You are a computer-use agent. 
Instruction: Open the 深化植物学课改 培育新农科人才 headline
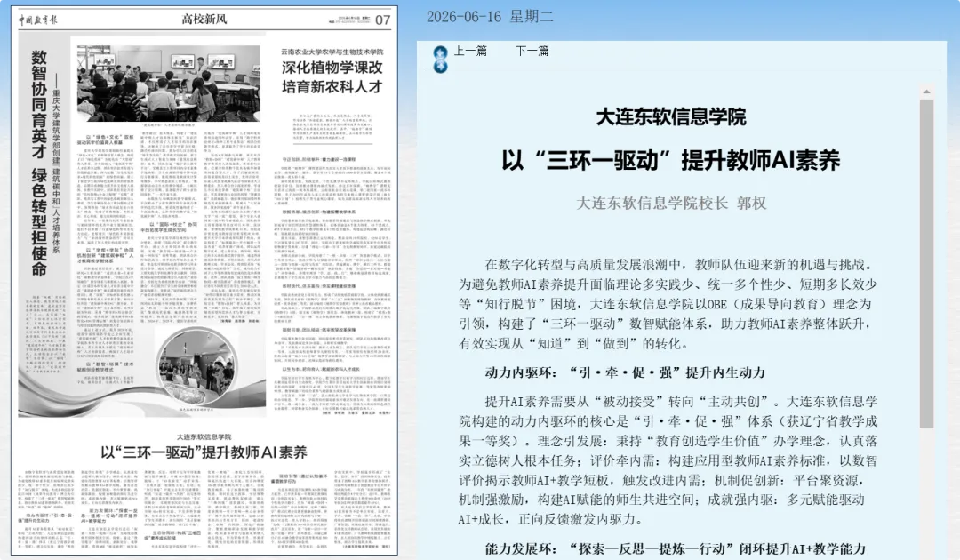tap(332, 77)
